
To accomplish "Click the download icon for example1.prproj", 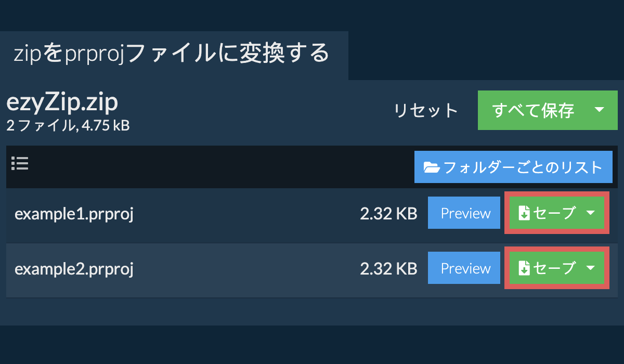I will pyautogui.click(x=524, y=213).
